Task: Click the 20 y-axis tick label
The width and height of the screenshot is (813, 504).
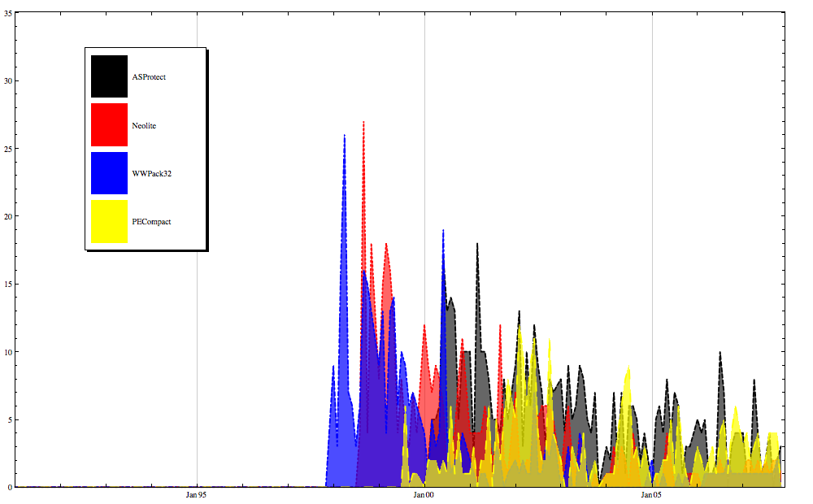Action: point(8,216)
